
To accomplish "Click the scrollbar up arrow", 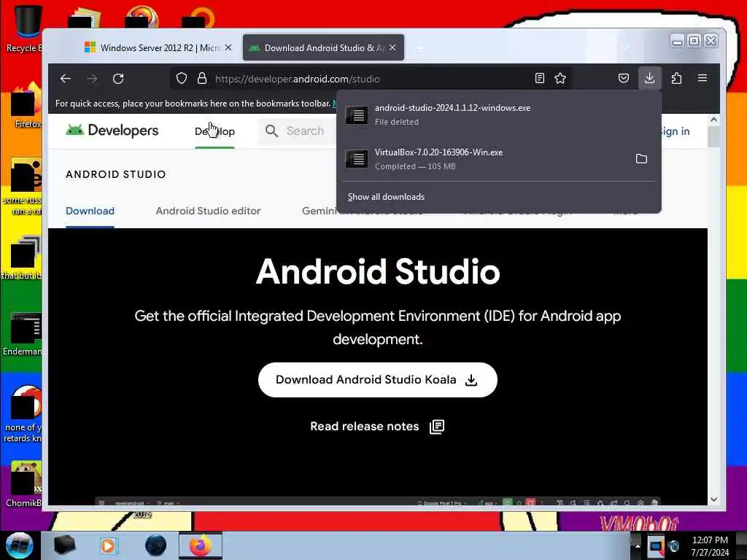I will click(713, 120).
